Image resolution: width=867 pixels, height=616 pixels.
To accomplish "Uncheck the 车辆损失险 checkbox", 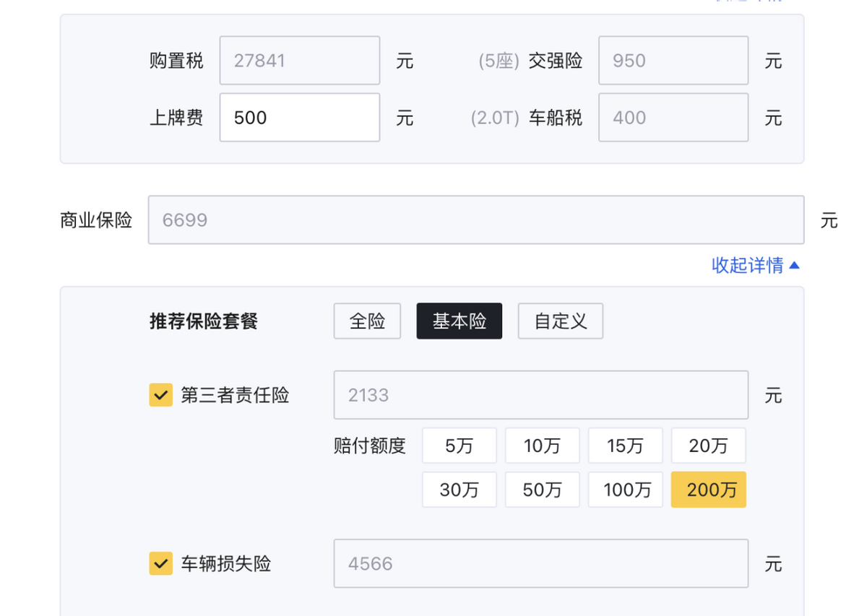I will 160,563.
